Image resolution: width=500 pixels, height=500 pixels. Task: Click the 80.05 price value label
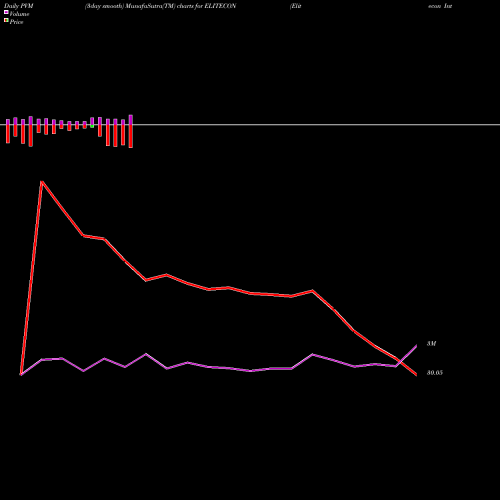[435, 373]
